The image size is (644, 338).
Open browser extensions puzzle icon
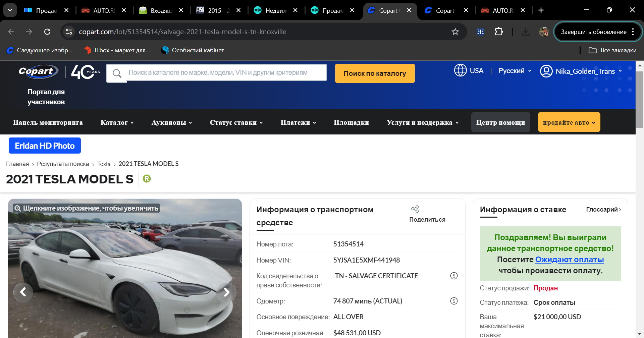point(499,32)
